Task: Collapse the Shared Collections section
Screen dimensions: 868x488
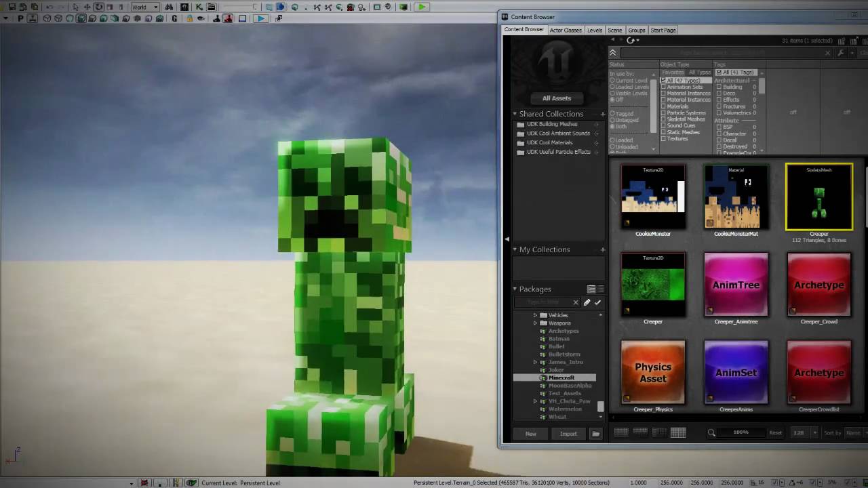Action: click(x=515, y=114)
